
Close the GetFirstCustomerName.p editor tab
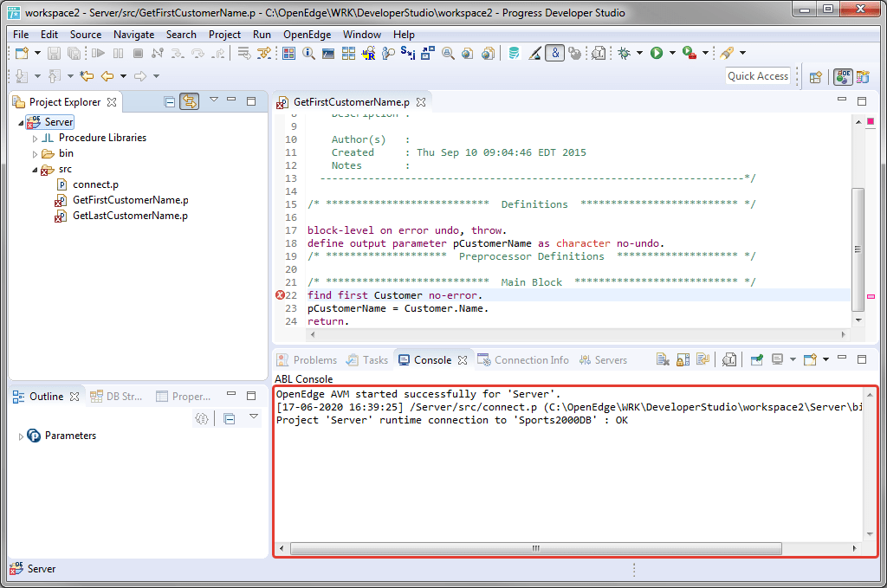point(421,102)
